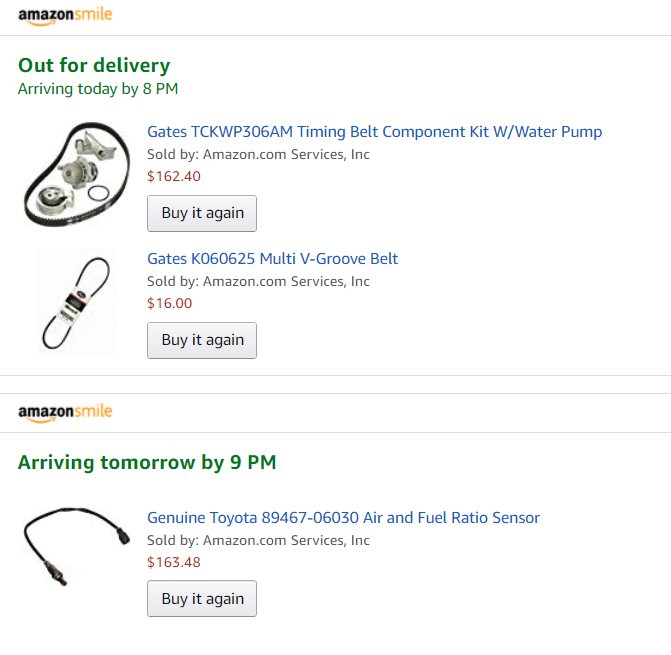
Task: Buy the Multi V-Groove Belt again
Action: (x=202, y=341)
